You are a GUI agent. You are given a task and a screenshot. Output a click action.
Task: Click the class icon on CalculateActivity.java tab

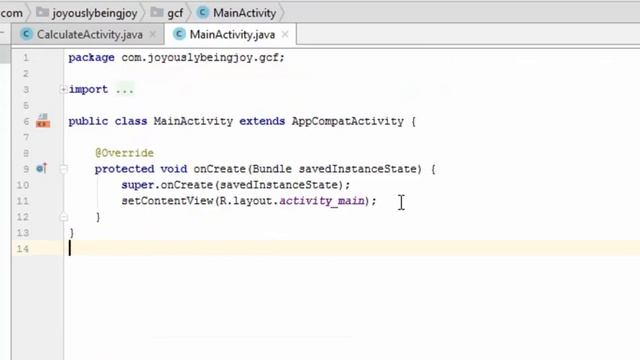point(27,35)
